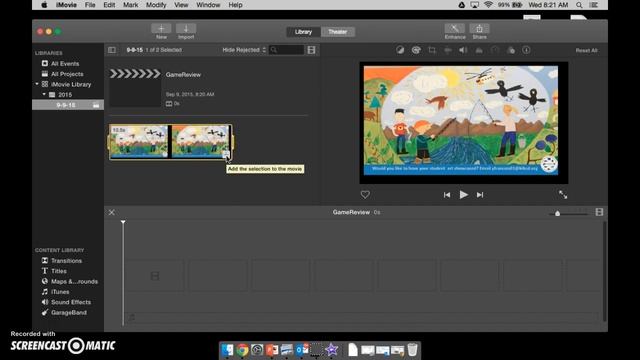Open the Hide Rejected filter dropdown
Image resolution: width=640 pixels, height=360 pixels.
click(244, 50)
